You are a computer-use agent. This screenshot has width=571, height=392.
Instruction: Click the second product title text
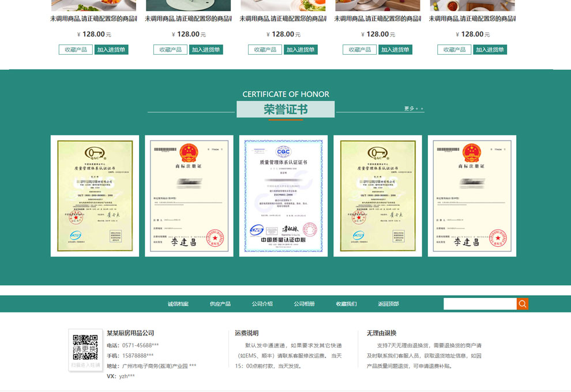(188, 18)
